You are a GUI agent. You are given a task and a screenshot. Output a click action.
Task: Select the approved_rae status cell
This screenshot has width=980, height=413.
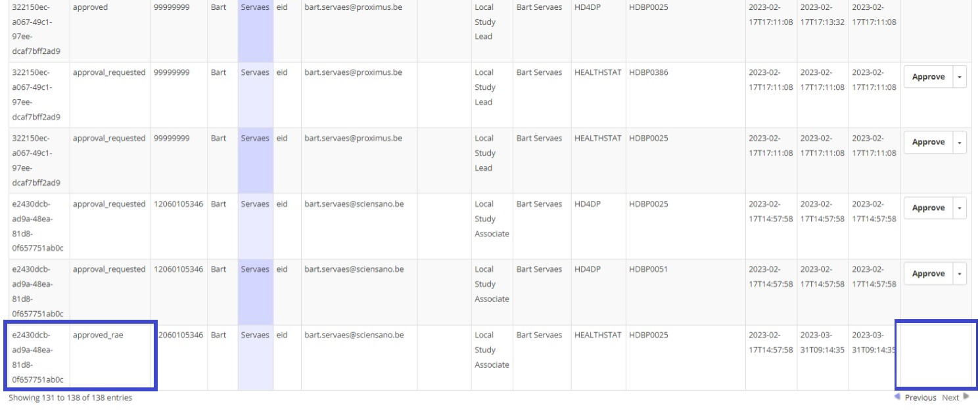point(98,335)
